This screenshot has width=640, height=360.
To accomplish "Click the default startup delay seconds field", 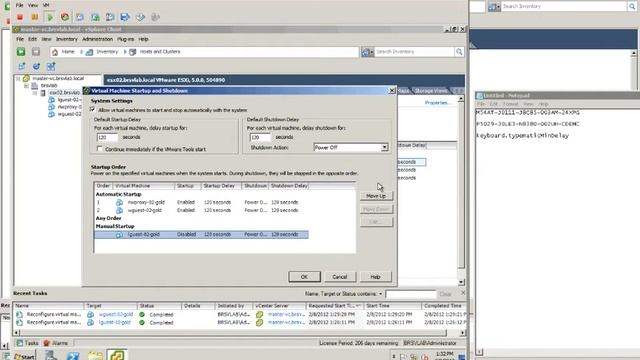I will [x=108, y=138].
